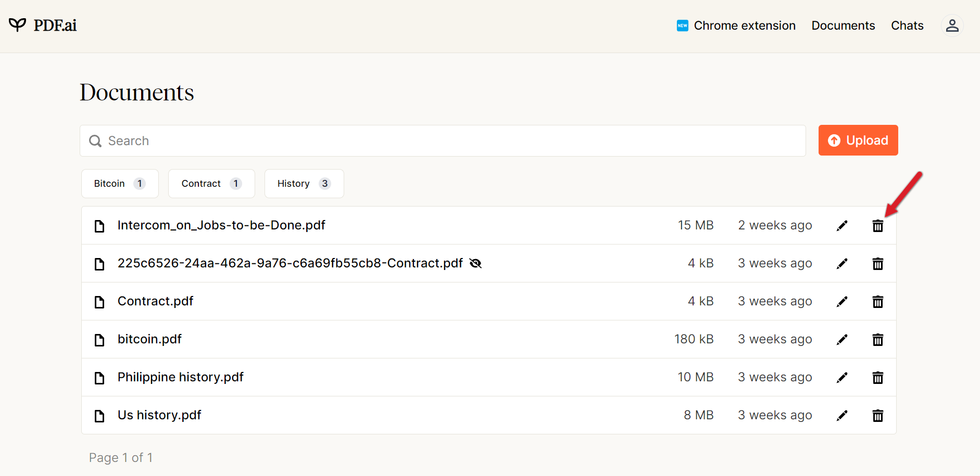Delete the 225c6526 Contract.pdf file
The image size is (980, 476).
pos(877,264)
